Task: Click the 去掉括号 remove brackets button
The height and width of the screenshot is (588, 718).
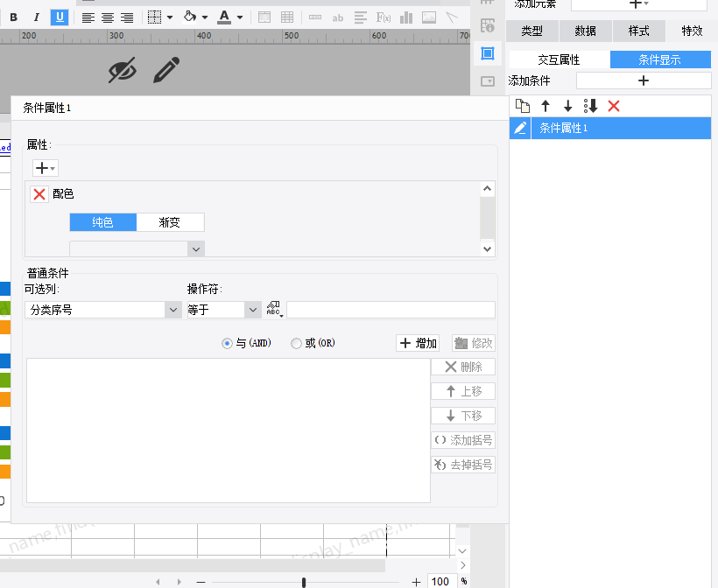Action: [463, 465]
